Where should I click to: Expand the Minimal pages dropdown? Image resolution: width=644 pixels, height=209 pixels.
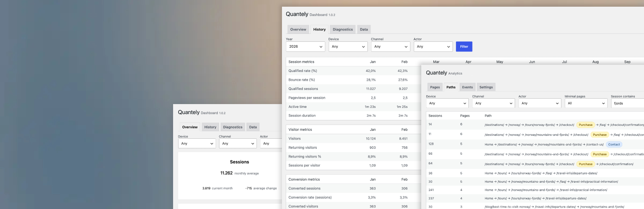pos(586,103)
